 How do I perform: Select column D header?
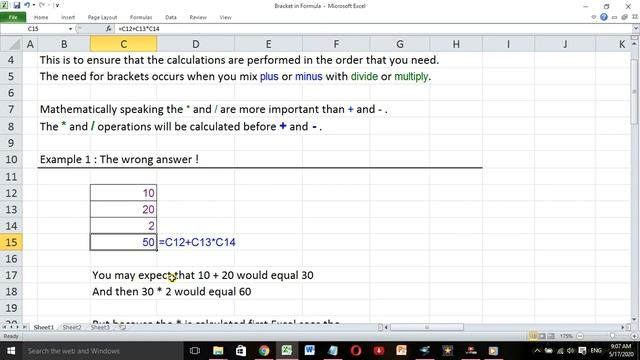tap(196, 44)
